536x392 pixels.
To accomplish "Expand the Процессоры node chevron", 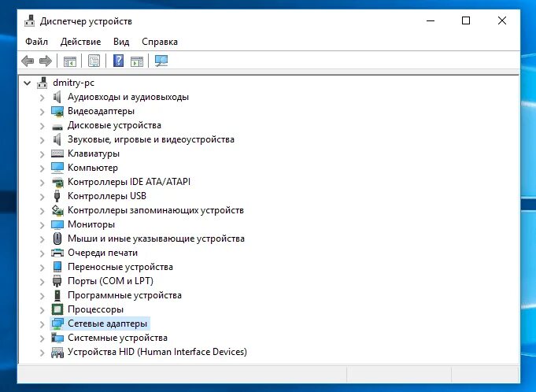I will (x=42, y=310).
